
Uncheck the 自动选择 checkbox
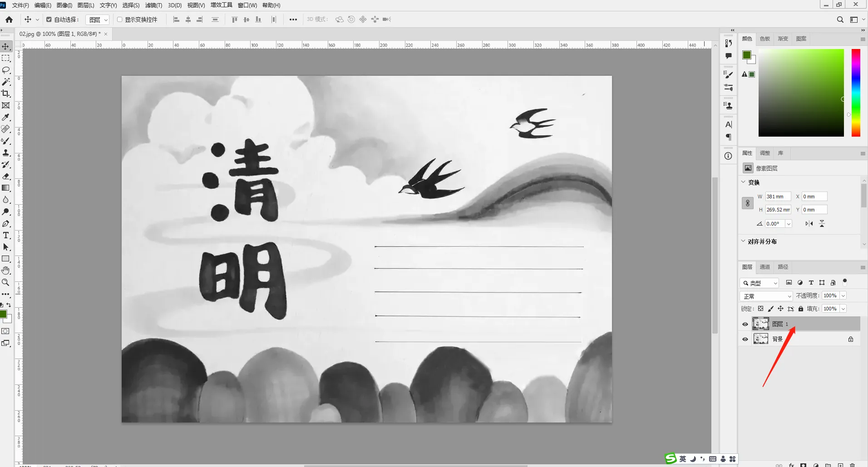click(49, 20)
